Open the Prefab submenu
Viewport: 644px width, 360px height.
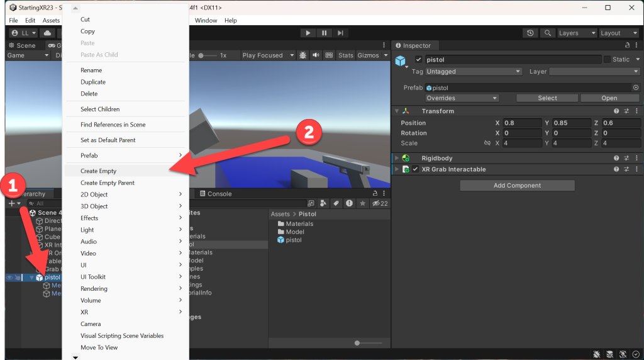tap(125, 155)
